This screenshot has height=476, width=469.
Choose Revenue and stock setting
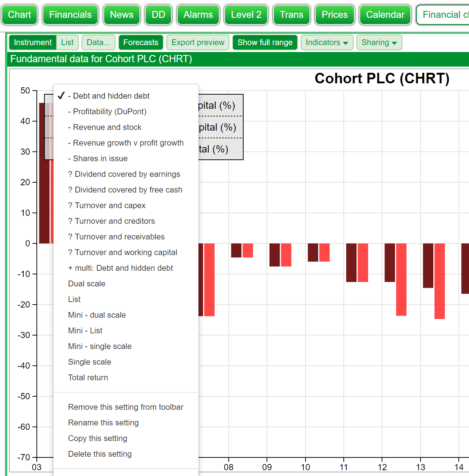coord(126,127)
